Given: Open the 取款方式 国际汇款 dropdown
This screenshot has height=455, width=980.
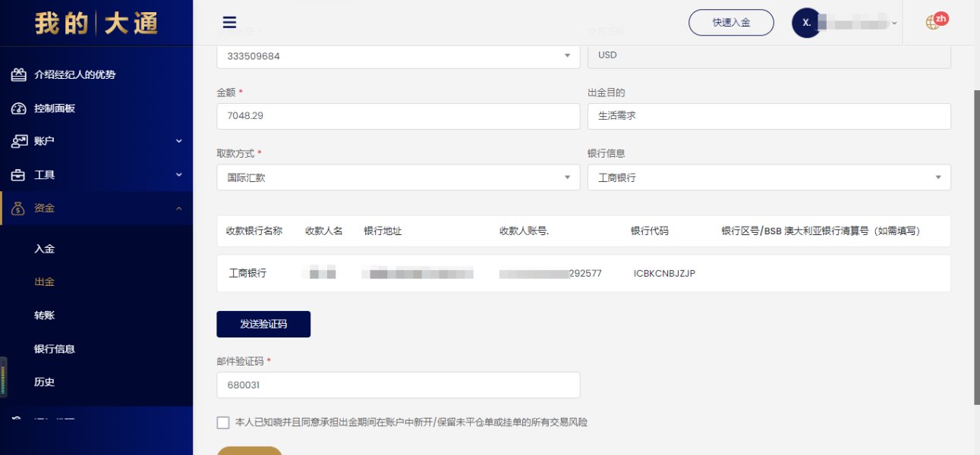Looking at the screenshot, I should coord(399,177).
